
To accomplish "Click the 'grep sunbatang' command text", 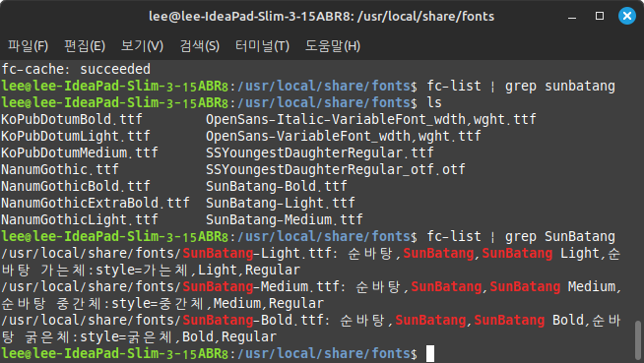I will 560,87.
